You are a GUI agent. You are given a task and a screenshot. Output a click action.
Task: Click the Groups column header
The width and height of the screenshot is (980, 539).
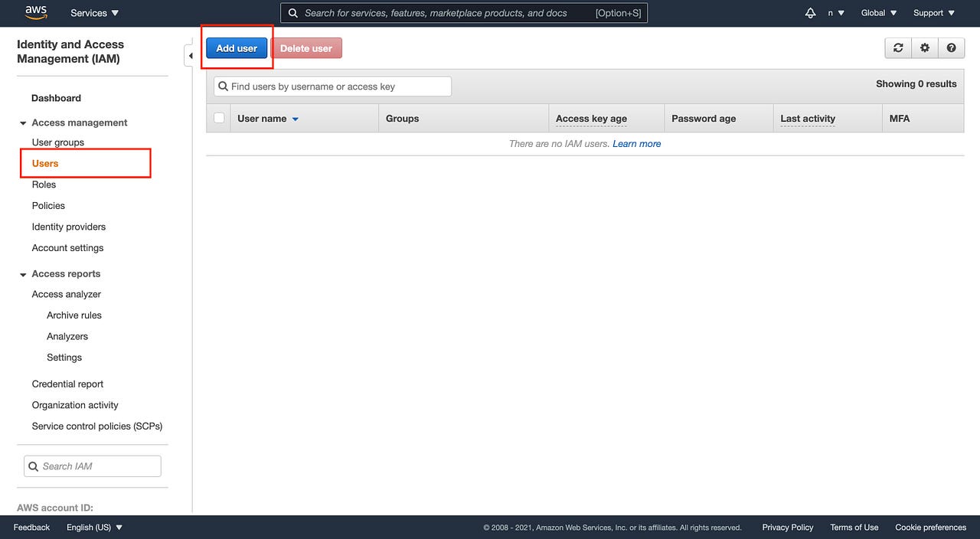[x=403, y=119]
